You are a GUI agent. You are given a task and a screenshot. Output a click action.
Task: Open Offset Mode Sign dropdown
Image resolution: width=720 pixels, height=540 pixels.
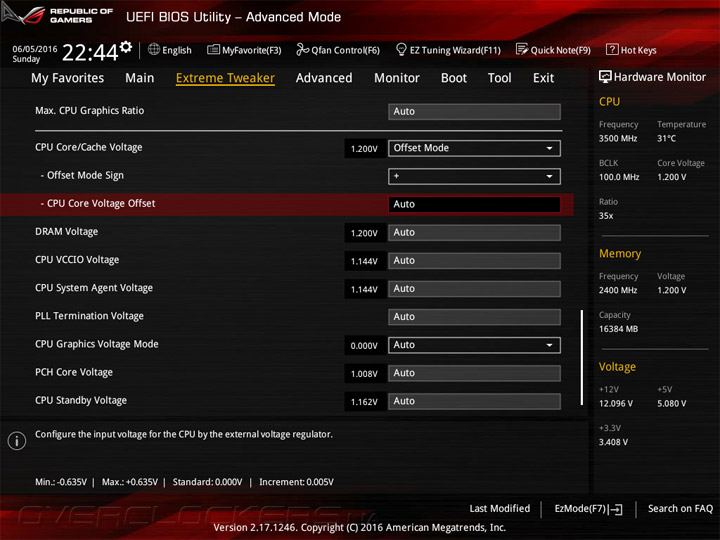pyautogui.click(x=474, y=176)
